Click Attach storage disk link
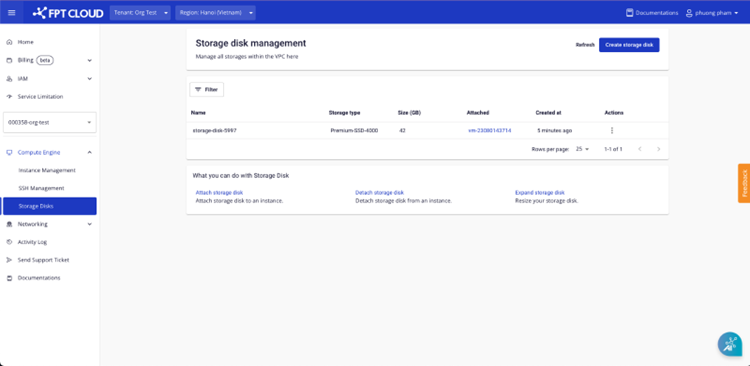 click(x=219, y=192)
